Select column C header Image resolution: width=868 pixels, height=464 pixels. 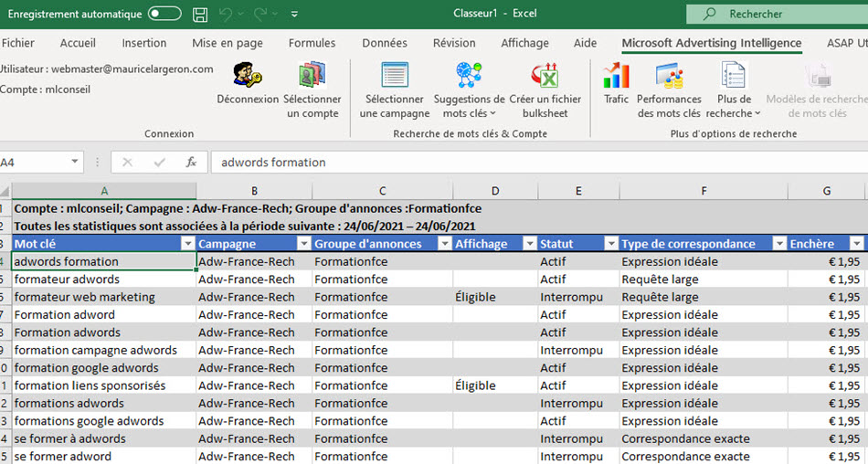tap(383, 191)
